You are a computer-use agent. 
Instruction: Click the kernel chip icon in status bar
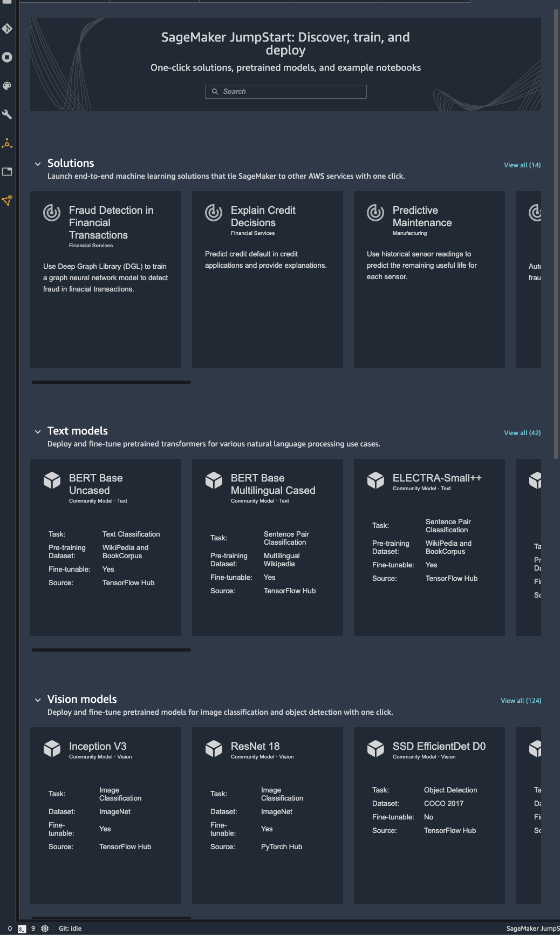pyautogui.click(x=45, y=929)
